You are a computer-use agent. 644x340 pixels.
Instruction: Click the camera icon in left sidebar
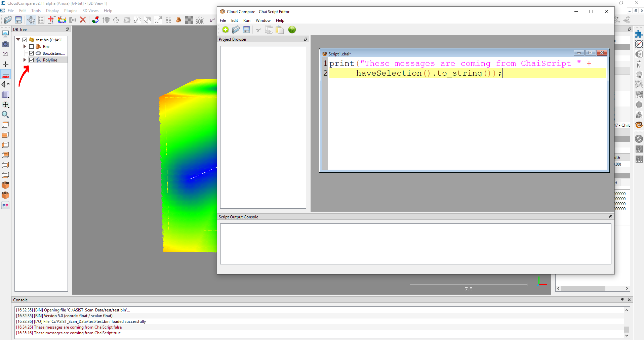tap(5, 44)
